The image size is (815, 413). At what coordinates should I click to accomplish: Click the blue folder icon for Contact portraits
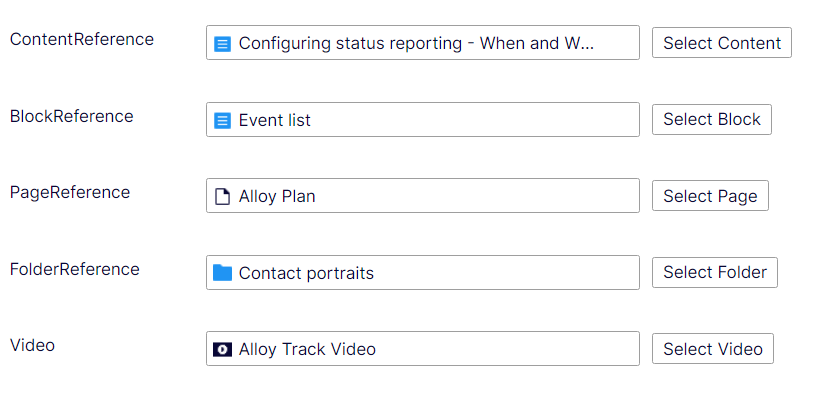(222, 273)
